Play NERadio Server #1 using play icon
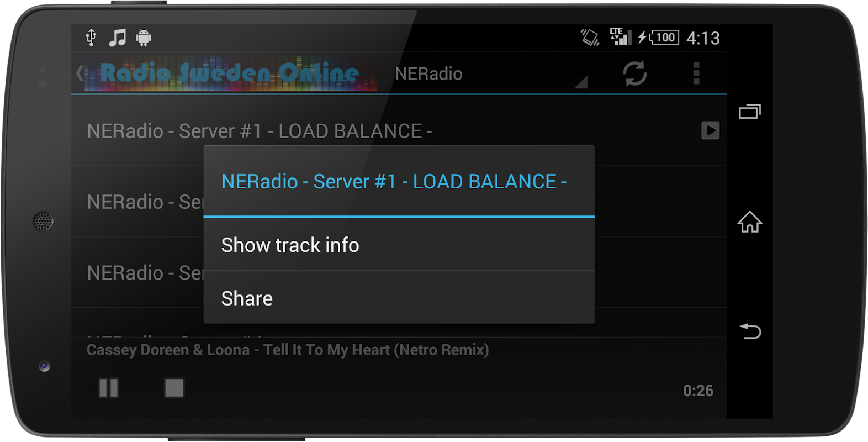 click(710, 130)
